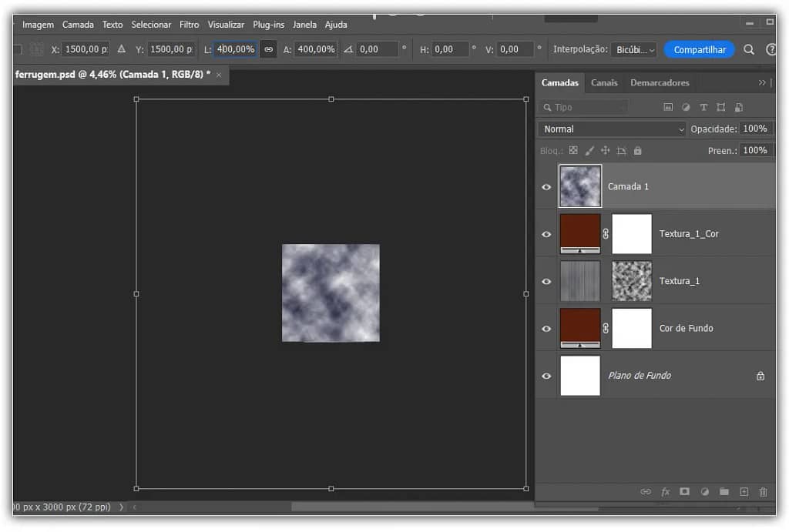
Task: Switch to the Demarcadores tab
Action: click(660, 82)
